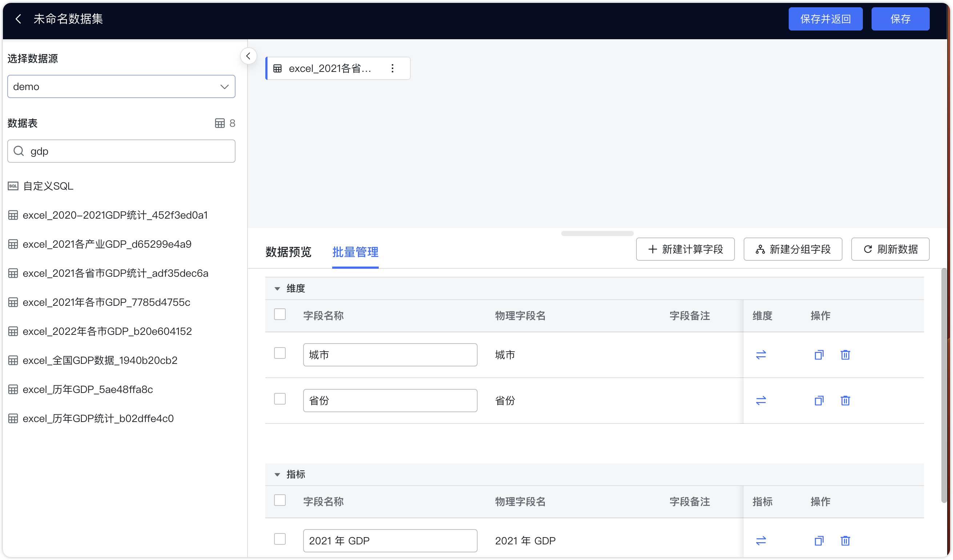
Task: Switch the 省份 field between dimension and measure
Action: (761, 401)
